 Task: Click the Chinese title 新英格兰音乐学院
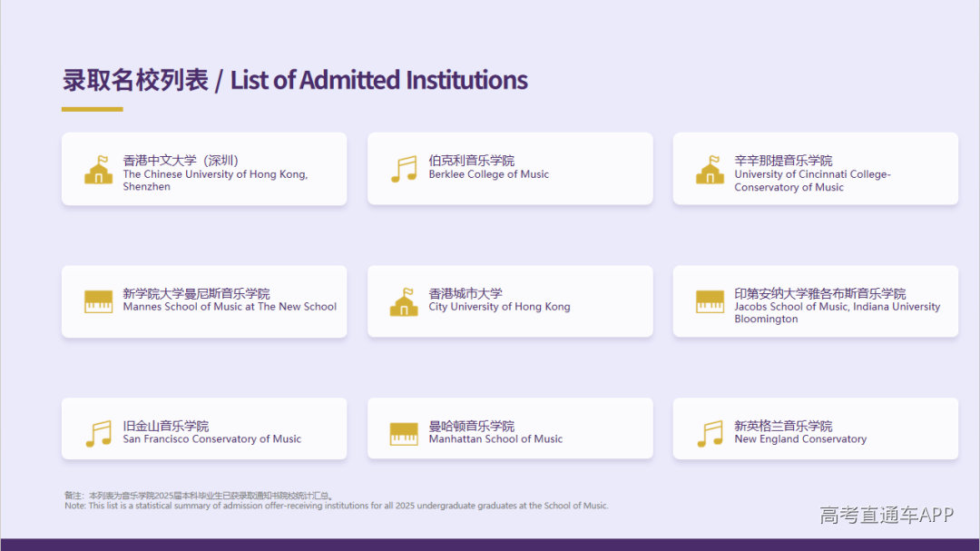click(x=783, y=426)
